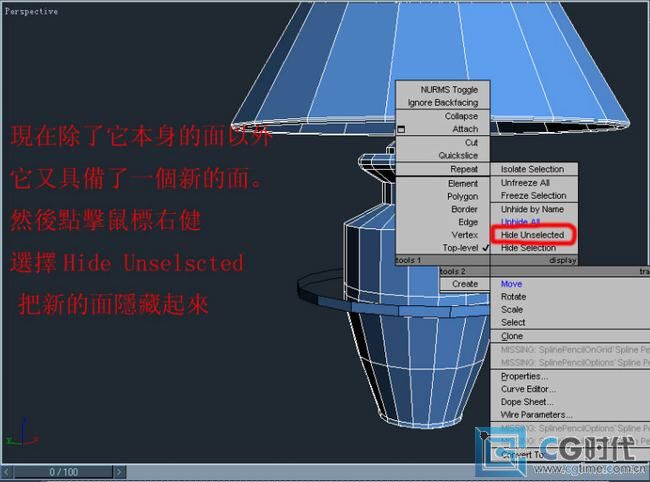The image size is (650, 482).
Task: Choose Hide Unselected in display menu
Action: pyautogui.click(x=533, y=235)
